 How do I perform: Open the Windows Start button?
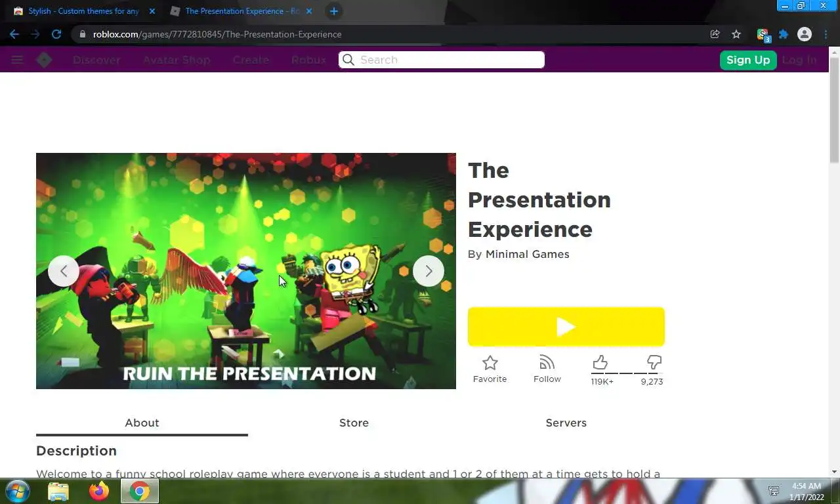18,491
